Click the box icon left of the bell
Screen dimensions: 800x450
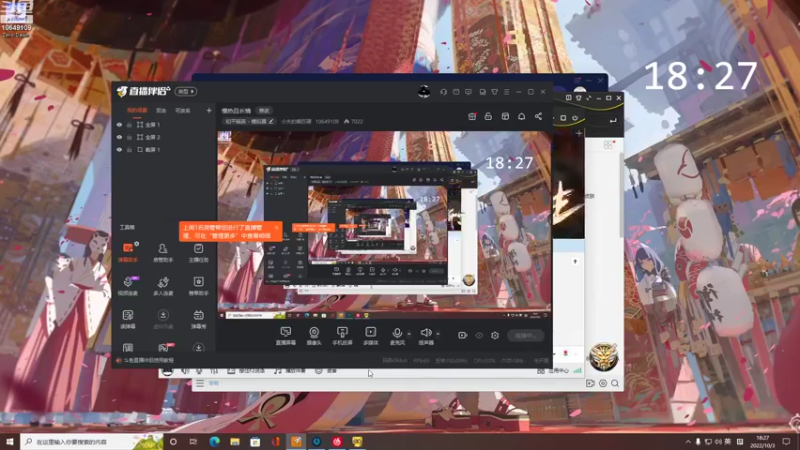(x=505, y=116)
